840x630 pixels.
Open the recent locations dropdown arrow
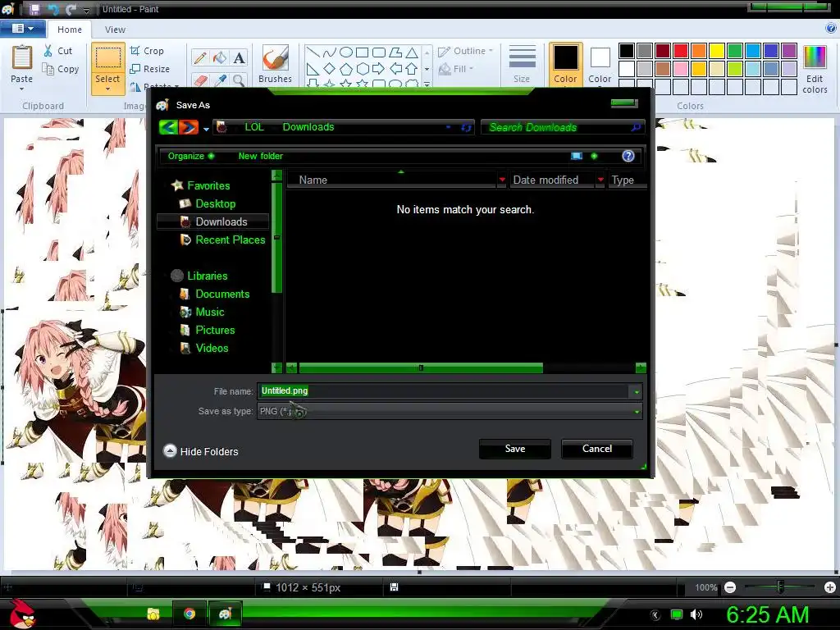pos(206,129)
